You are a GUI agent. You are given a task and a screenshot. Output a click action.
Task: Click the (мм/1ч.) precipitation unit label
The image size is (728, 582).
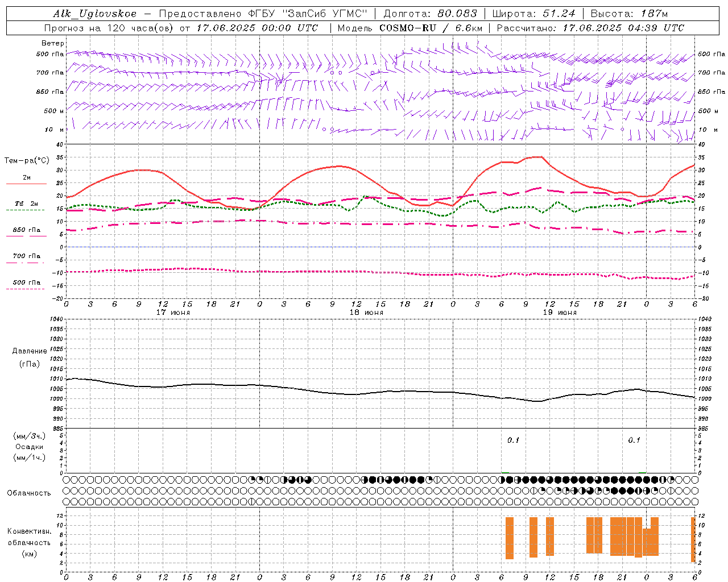pyautogui.click(x=30, y=458)
